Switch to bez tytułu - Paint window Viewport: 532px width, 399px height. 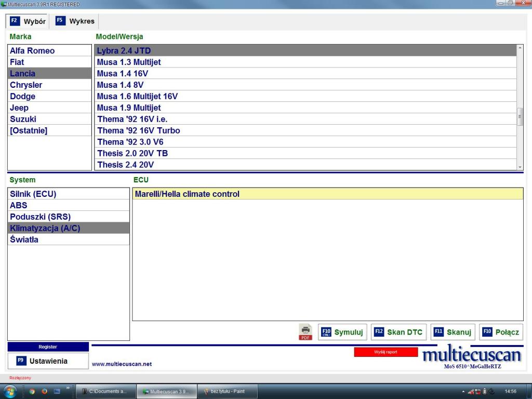click(x=227, y=392)
